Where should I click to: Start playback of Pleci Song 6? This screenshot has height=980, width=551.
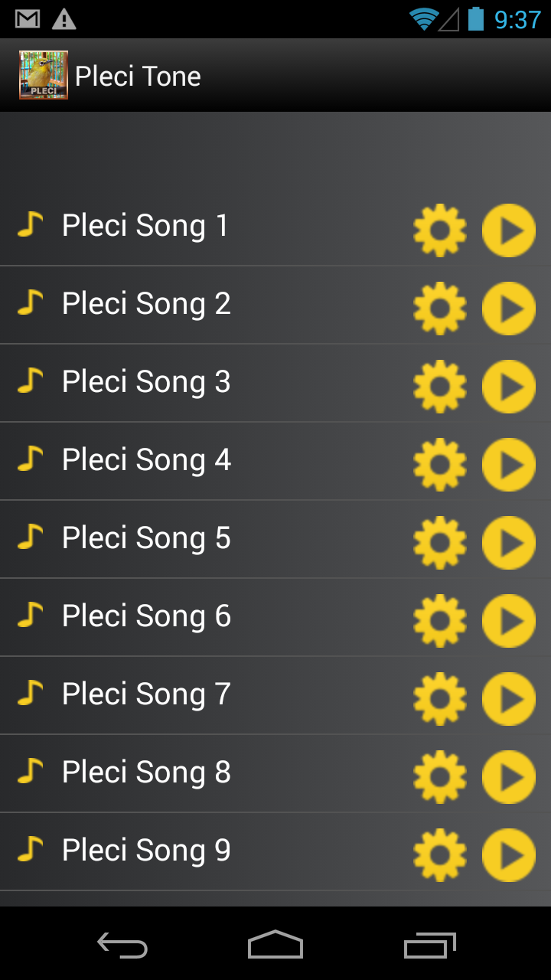509,621
